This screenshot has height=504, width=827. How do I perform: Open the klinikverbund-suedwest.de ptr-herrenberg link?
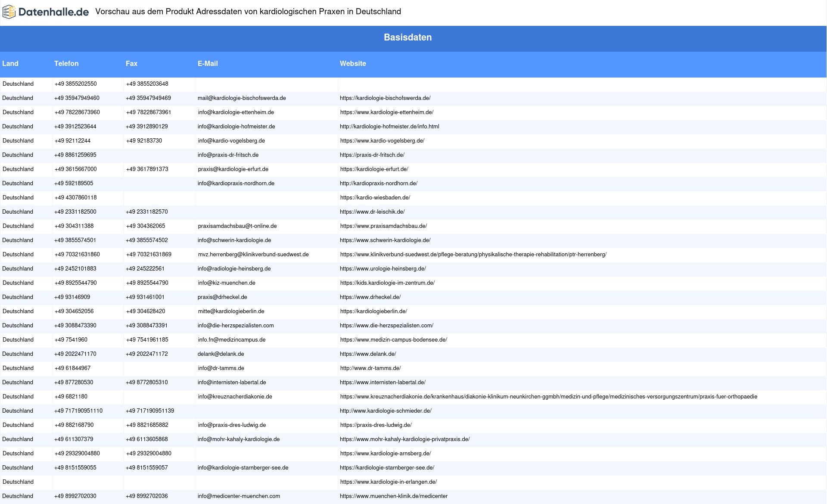tap(473, 255)
